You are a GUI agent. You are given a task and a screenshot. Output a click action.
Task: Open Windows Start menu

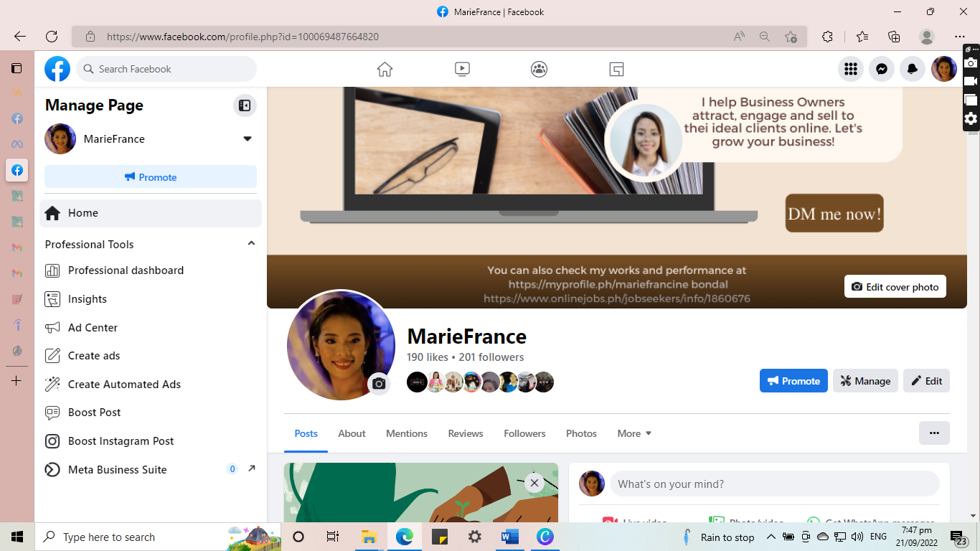17,537
